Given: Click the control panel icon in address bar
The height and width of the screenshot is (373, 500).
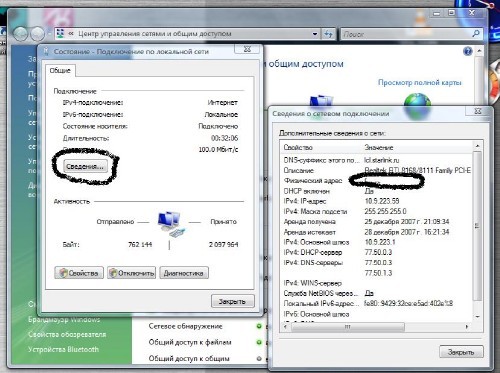Looking at the screenshot, I should [60, 34].
